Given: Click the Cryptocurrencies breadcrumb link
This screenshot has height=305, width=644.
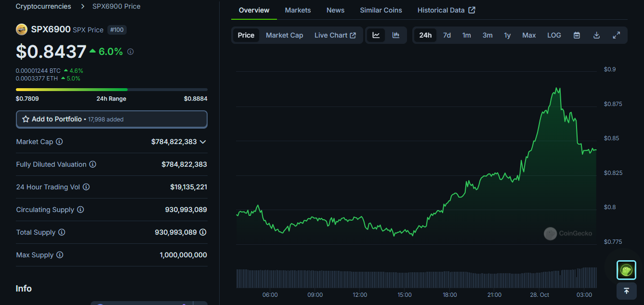Looking at the screenshot, I should (43, 6).
